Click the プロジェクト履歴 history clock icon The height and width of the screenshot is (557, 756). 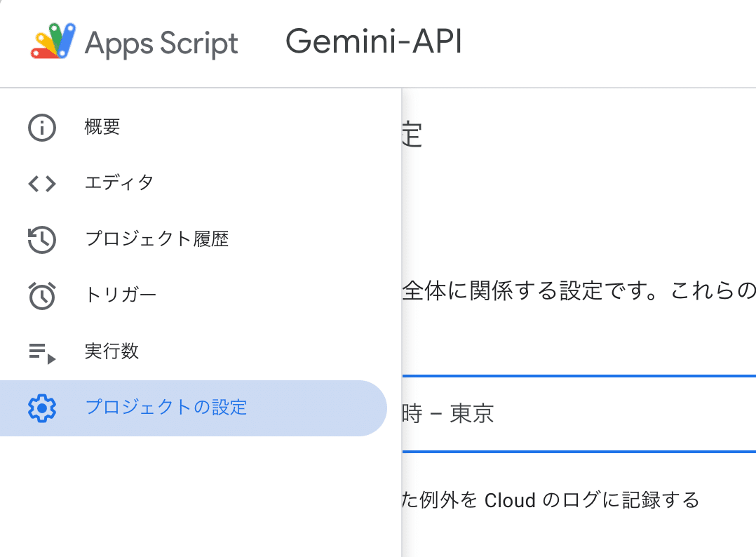click(42, 240)
